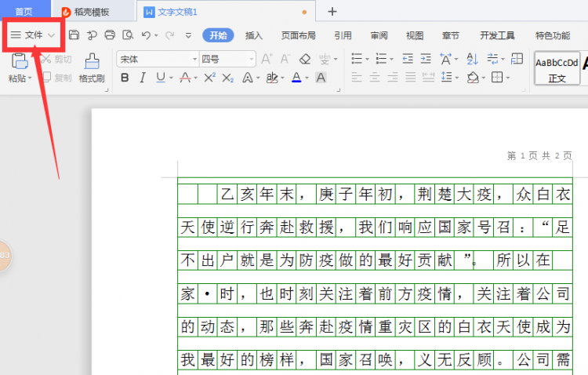Open the 四号 font size dropdown
Screen dimensions: 588x375
pos(252,59)
